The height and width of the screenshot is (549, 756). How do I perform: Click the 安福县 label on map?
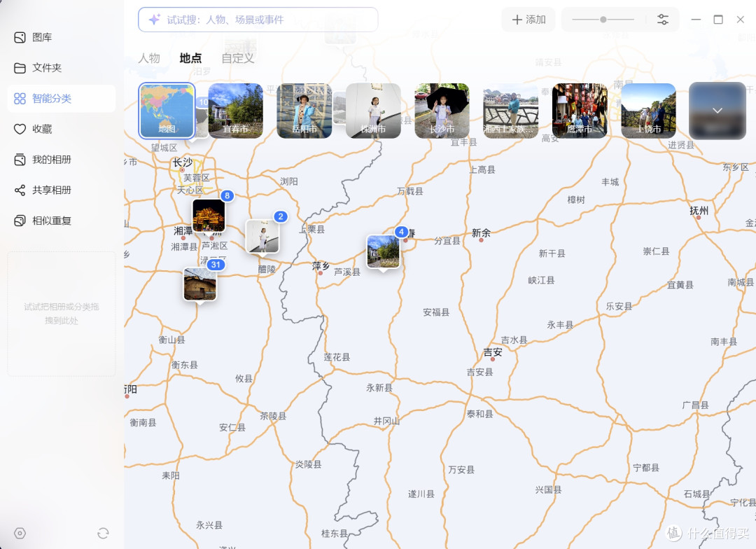pos(436,312)
